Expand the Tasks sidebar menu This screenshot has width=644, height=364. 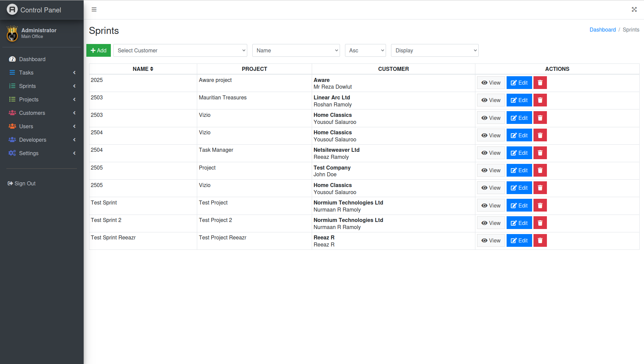(x=42, y=73)
